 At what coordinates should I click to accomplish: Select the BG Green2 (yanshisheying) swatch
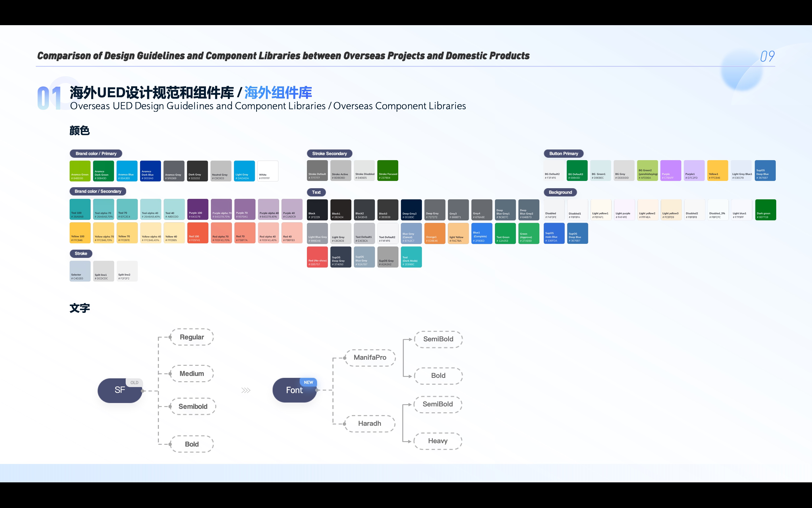point(647,171)
